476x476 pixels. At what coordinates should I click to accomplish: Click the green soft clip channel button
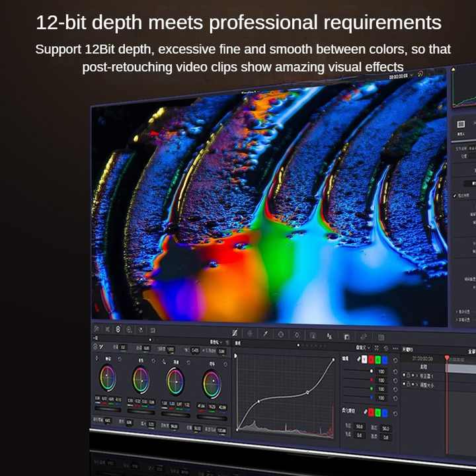point(378,413)
